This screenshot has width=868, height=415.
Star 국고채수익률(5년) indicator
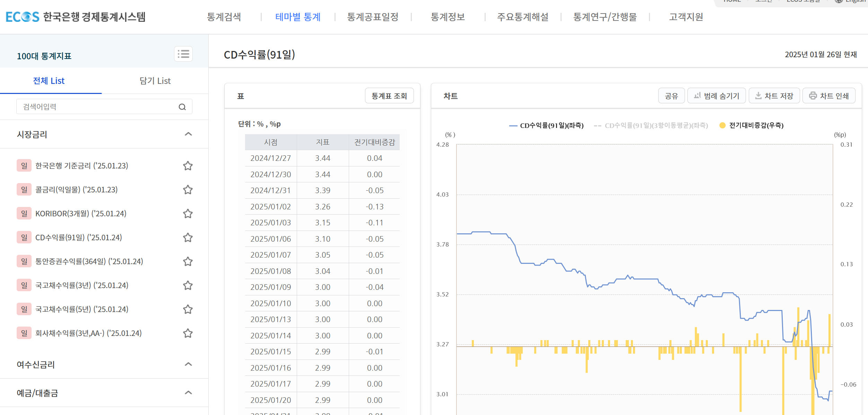pyautogui.click(x=188, y=309)
